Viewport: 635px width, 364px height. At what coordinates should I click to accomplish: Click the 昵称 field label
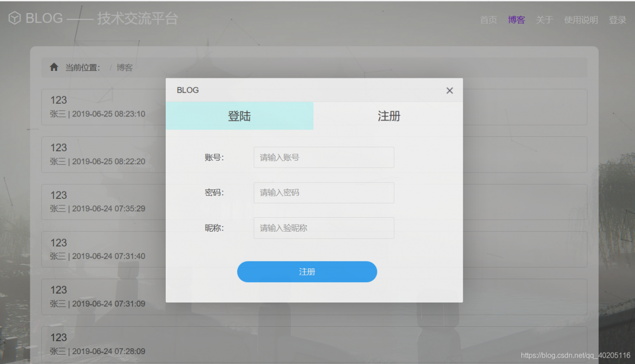click(x=214, y=228)
